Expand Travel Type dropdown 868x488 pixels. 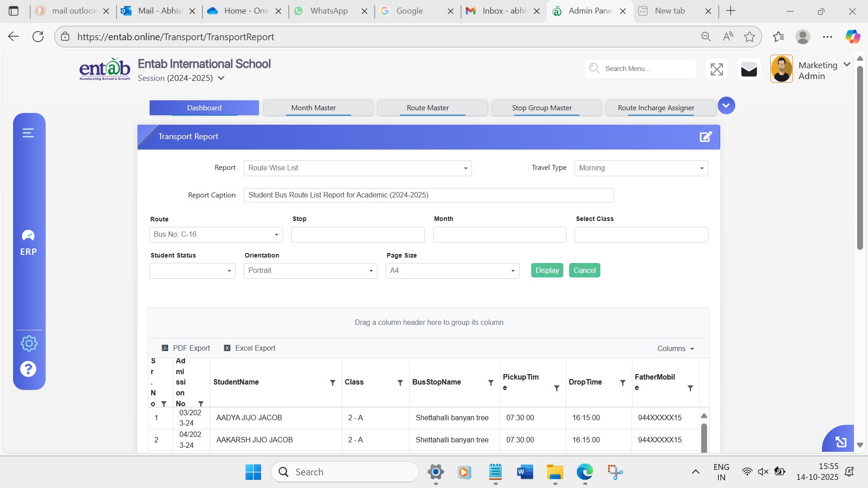pyautogui.click(x=641, y=168)
